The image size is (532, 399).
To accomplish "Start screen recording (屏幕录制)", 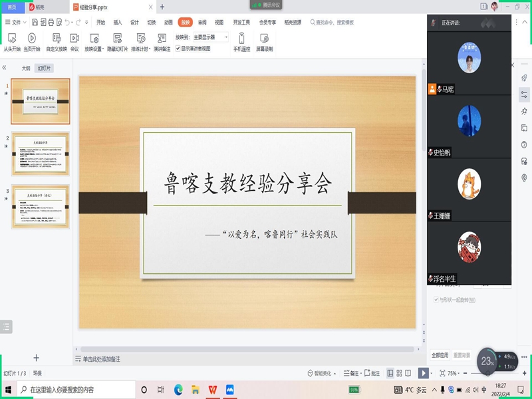I will click(x=264, y=41).
